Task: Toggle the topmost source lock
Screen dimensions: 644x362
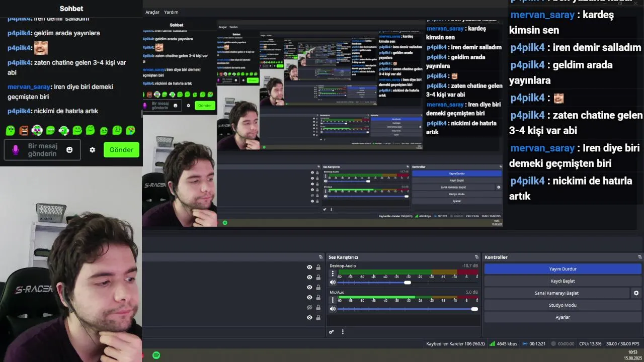Action: (318, 267)
